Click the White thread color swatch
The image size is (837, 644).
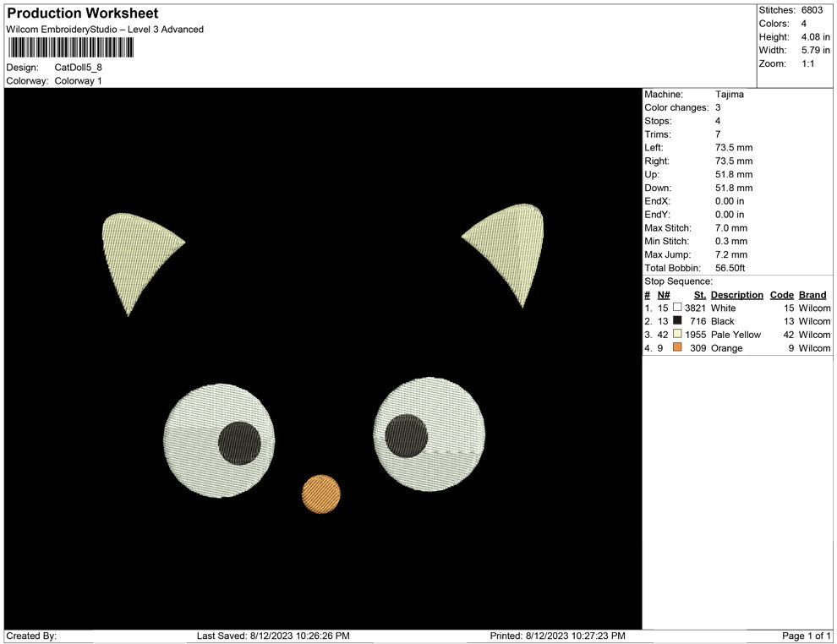(677, 308)
